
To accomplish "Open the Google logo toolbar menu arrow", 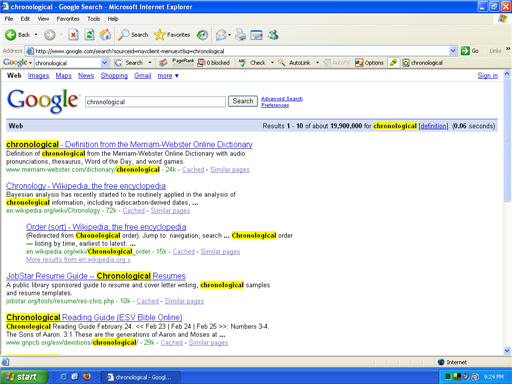I will [x=30, y=63].
